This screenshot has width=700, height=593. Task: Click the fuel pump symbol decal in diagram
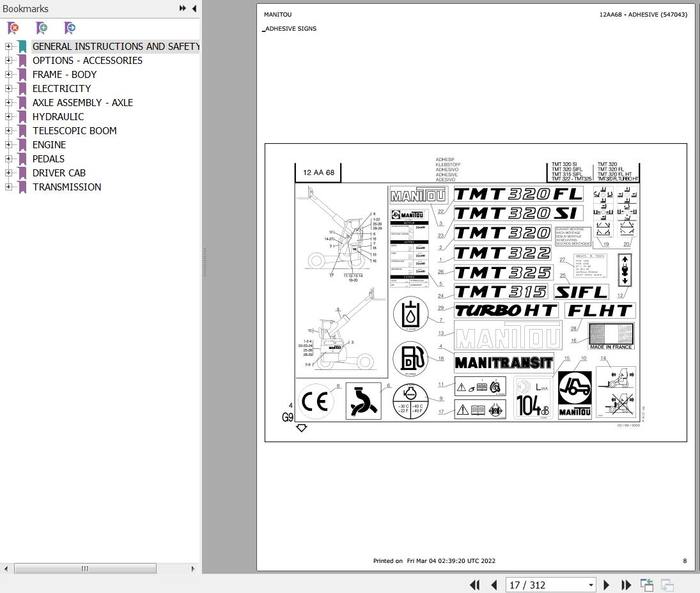(410, 358)
